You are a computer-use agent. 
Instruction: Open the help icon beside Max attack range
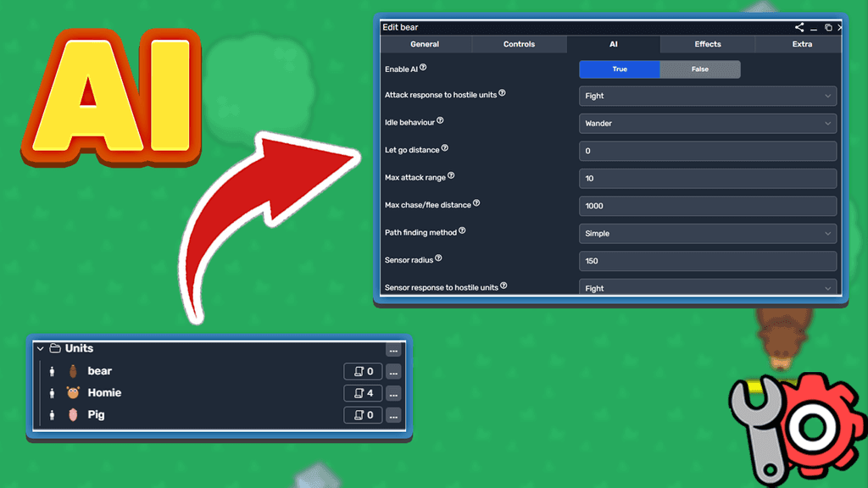tap(449, 174)
